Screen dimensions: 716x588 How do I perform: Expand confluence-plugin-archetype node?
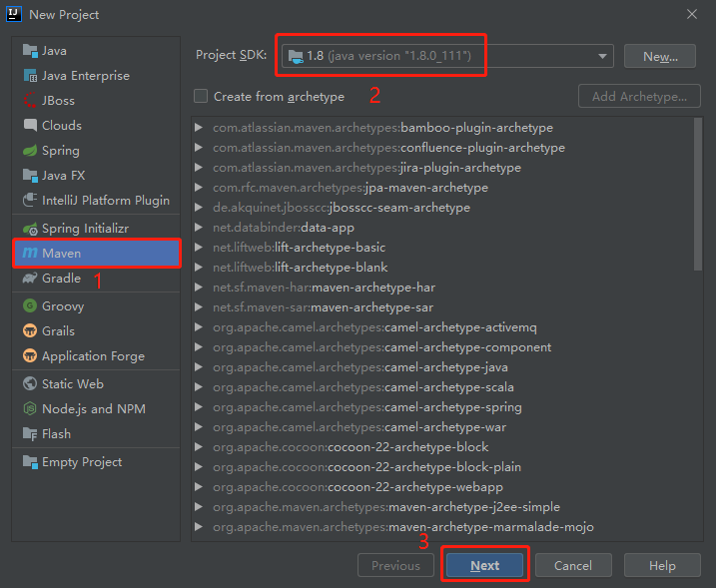[x=199, y=148]
